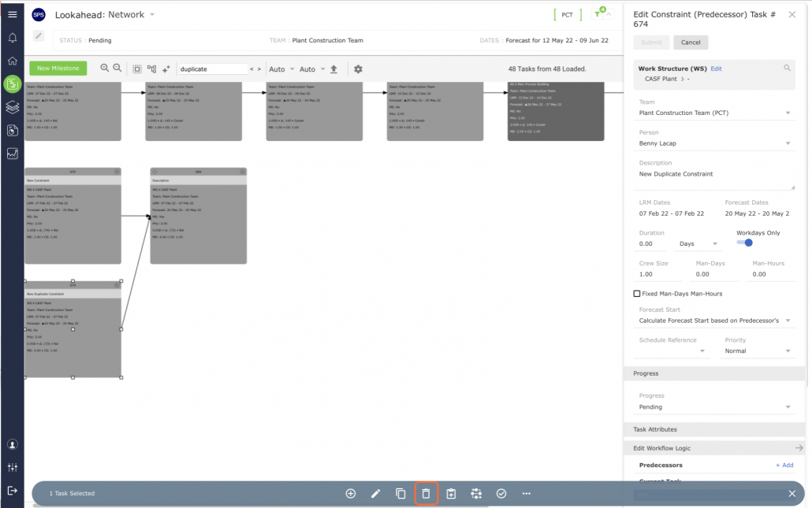Open the notifications bell
Screen dimensions: 812x508
(x=13, y=38)
